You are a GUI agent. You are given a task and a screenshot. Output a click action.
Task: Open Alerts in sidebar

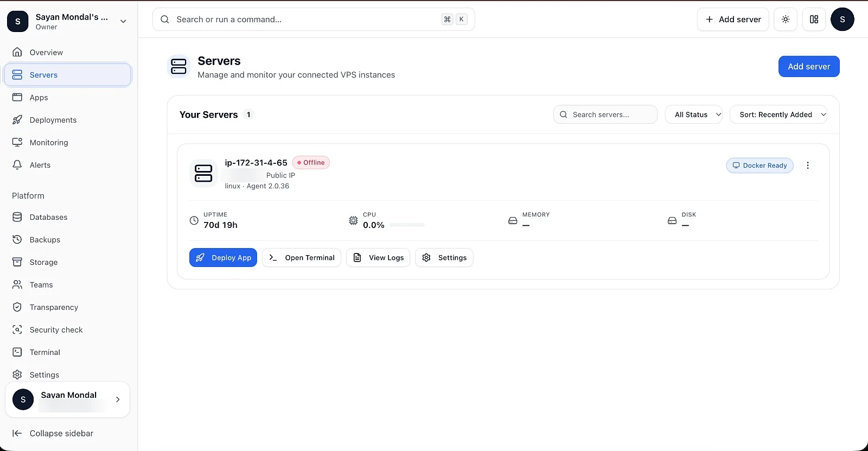coord(68,165)
